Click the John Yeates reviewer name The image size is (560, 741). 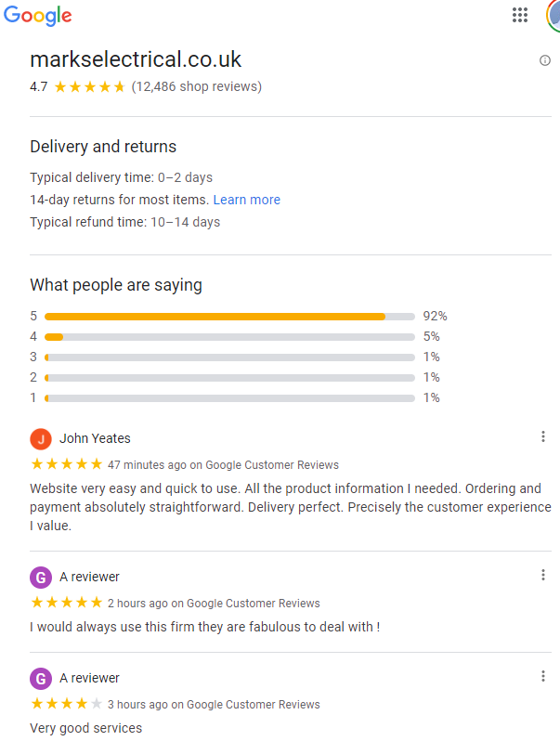95,438
